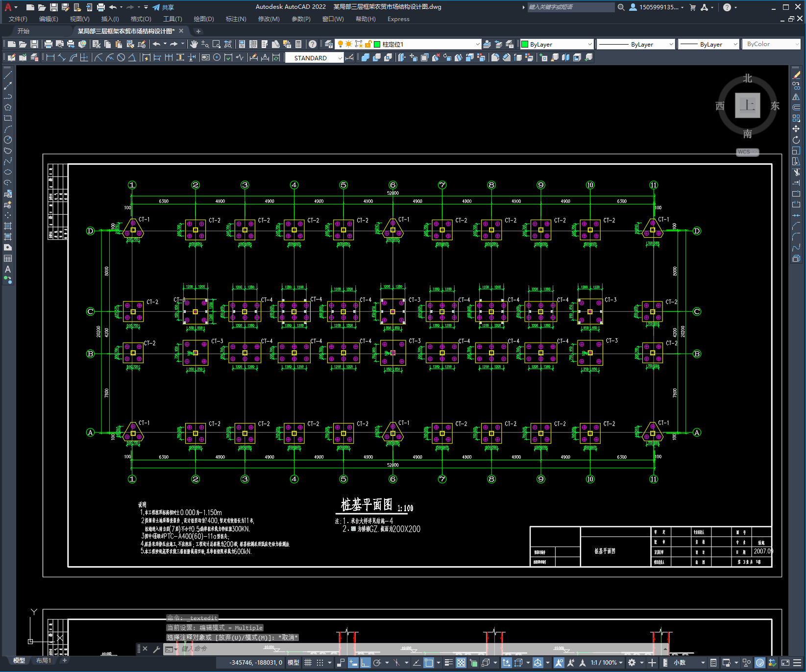Add a new layout with plus button
Viewport: 806px width, 672px height.
pos(64,661)
